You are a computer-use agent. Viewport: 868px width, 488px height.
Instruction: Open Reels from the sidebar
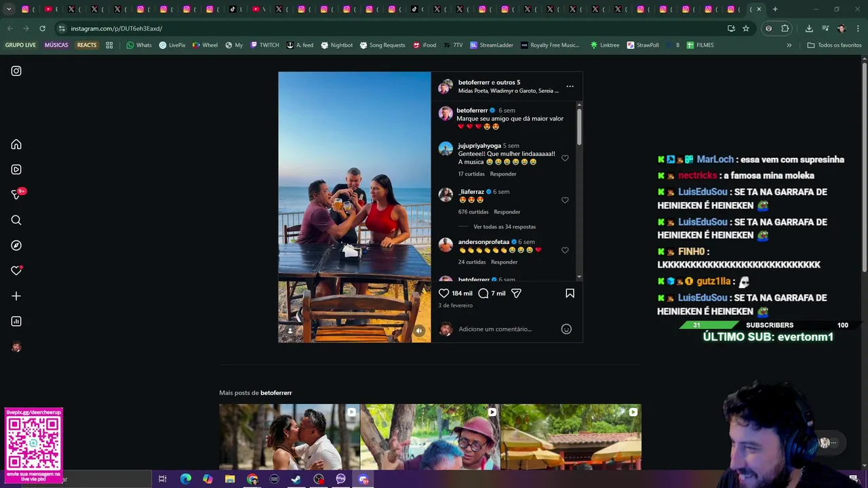coord(16,169)
